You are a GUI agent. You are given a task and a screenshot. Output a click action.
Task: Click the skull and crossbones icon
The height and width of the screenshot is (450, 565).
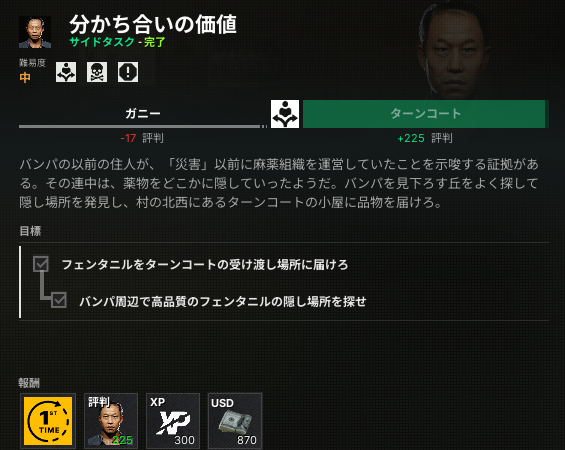pyautogui.click(x=97, y=72)
